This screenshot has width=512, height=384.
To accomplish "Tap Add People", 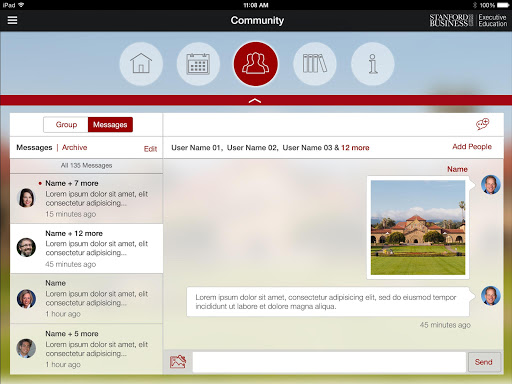I will [472, 147].
